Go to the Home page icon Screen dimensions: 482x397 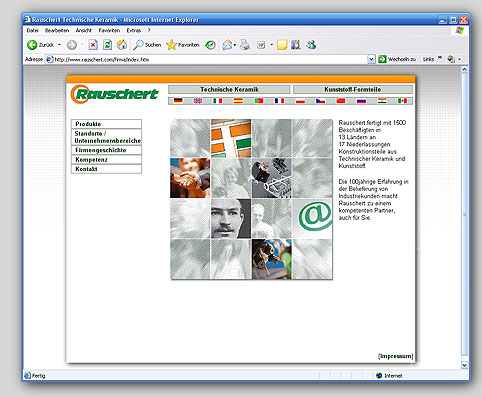click(x=122, y=45)
